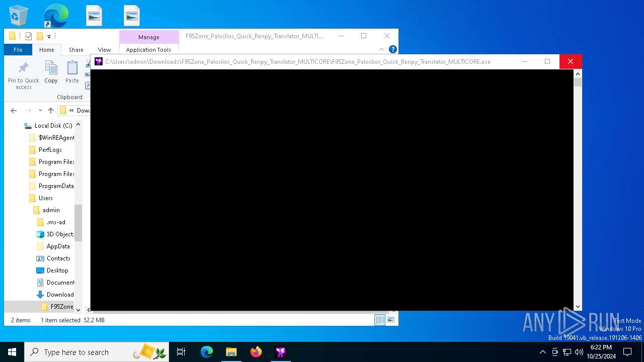Select the F95Zone folder in the tree
The image size is (644, 362).
tap(62, 307)
